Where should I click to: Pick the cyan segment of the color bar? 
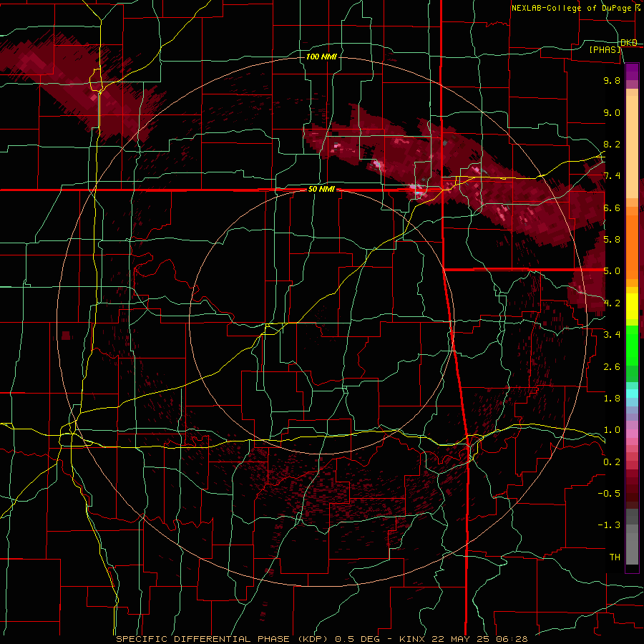click(x=632, y=394)
